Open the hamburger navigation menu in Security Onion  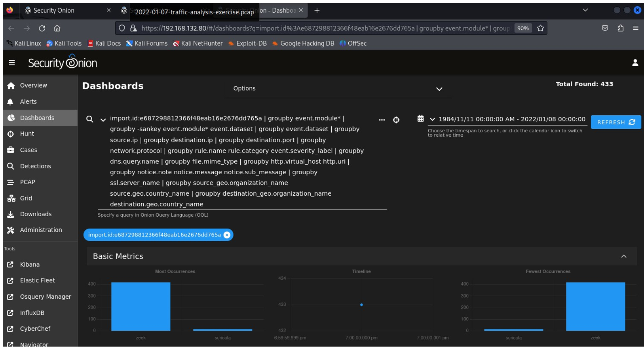11,63
